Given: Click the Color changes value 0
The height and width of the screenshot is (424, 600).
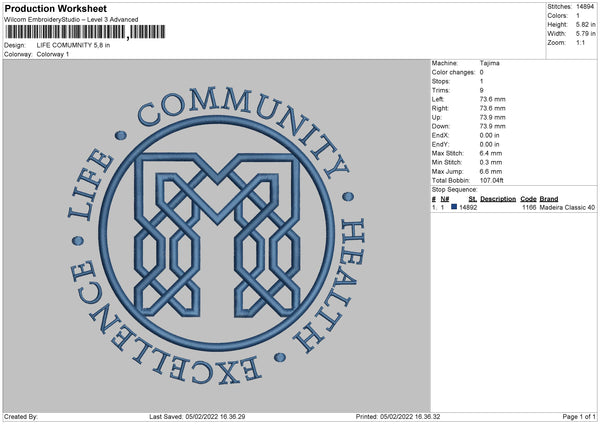Looking at the screenshot, I should click(481, 72).
